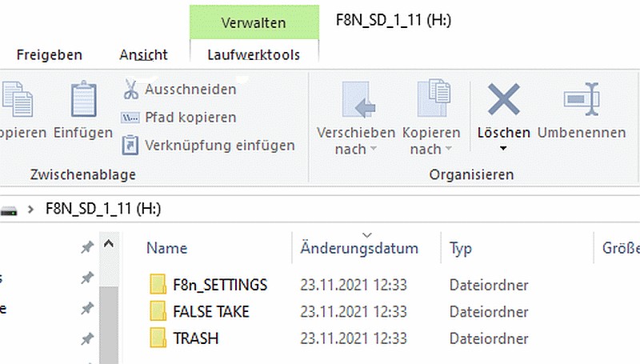Click the Ausschneiden scissors icon
This screenshot has height=364, width=640.
[130, 89]
